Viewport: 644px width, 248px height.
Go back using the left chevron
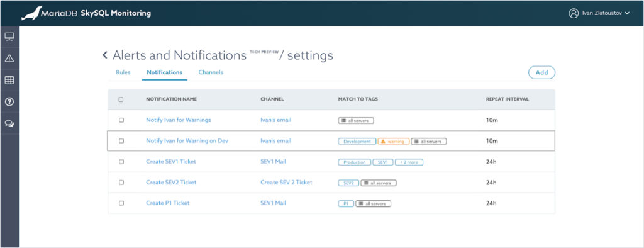(105, 55)
